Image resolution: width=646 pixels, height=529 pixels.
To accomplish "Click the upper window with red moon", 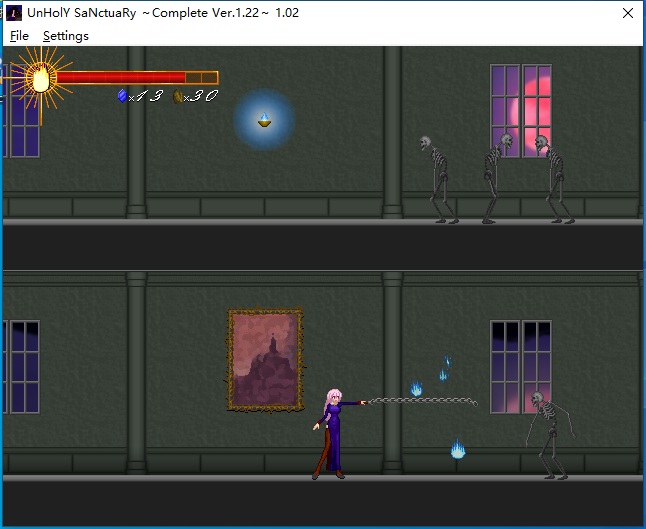I will tap(520, 110).
